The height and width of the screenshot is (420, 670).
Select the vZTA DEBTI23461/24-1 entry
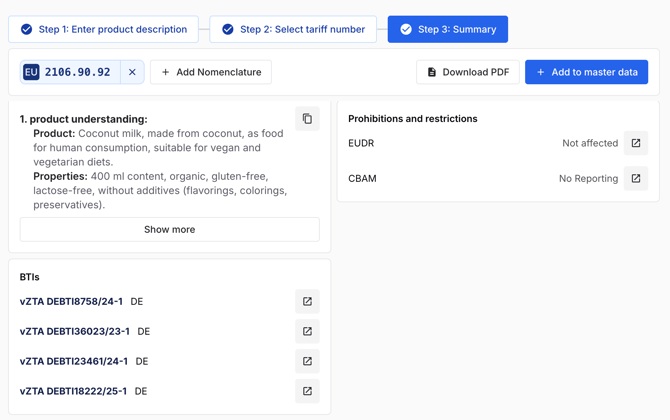point(74,361)
